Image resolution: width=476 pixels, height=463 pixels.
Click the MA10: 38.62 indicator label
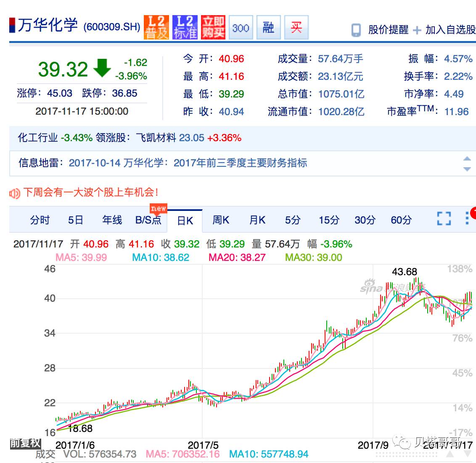pos(161,258)
